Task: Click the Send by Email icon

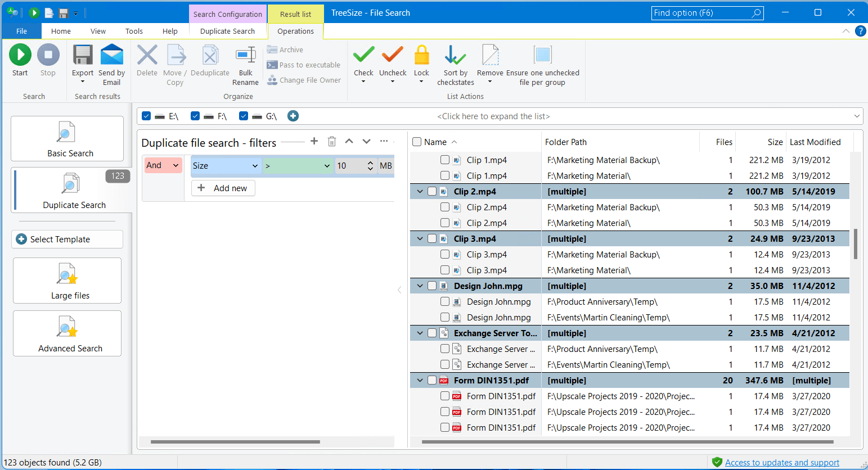Action: tap(111, 55)
